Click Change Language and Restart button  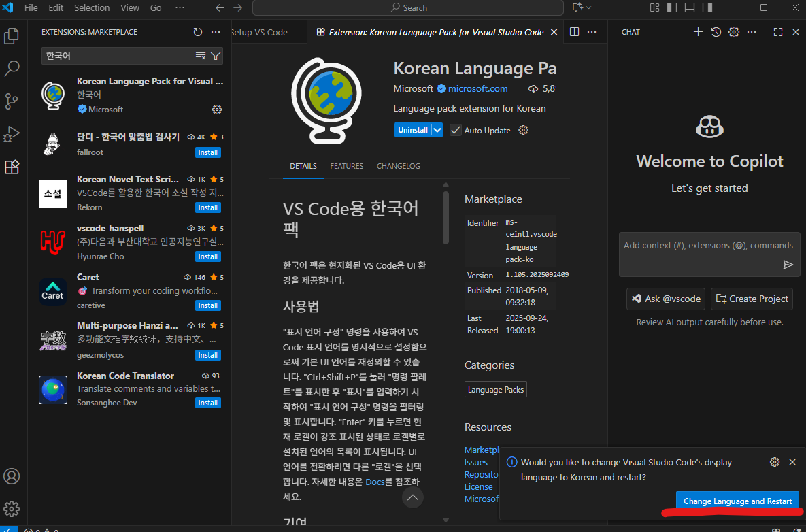pyautogui.click(x=737, y=501)
